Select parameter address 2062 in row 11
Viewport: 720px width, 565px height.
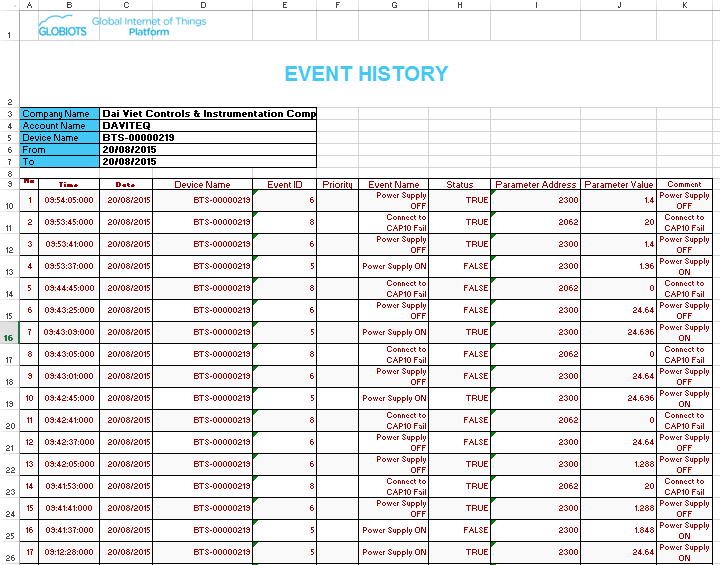click(x=535, y=222)
